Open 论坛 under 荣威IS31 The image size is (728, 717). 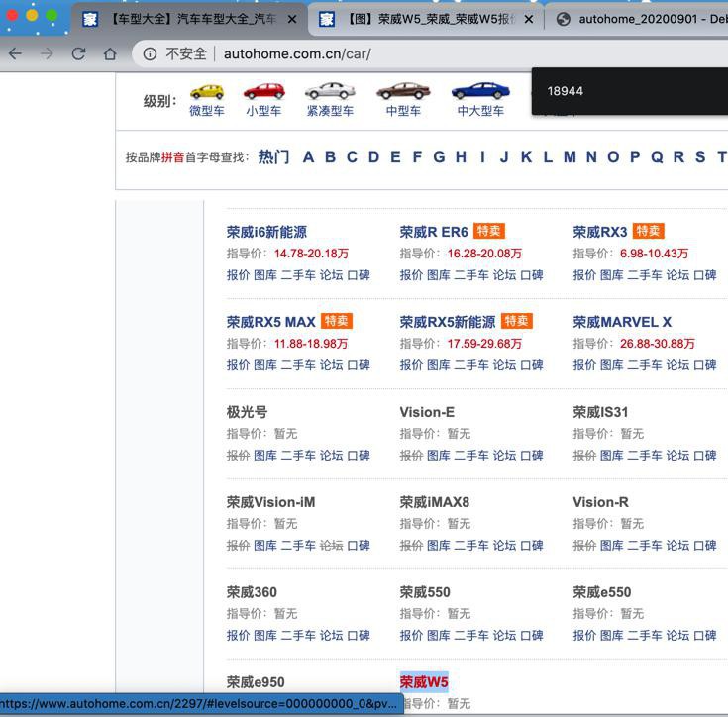677,456
